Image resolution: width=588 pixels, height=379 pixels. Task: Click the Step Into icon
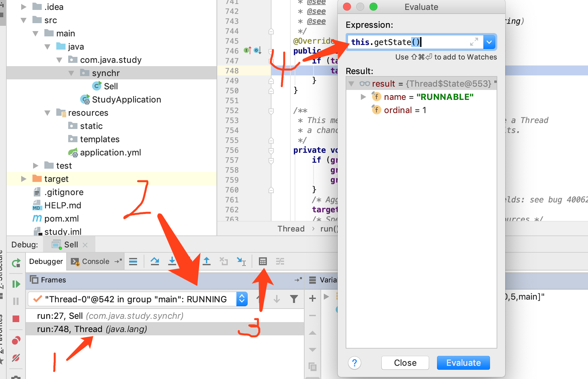tap(172, 261)
